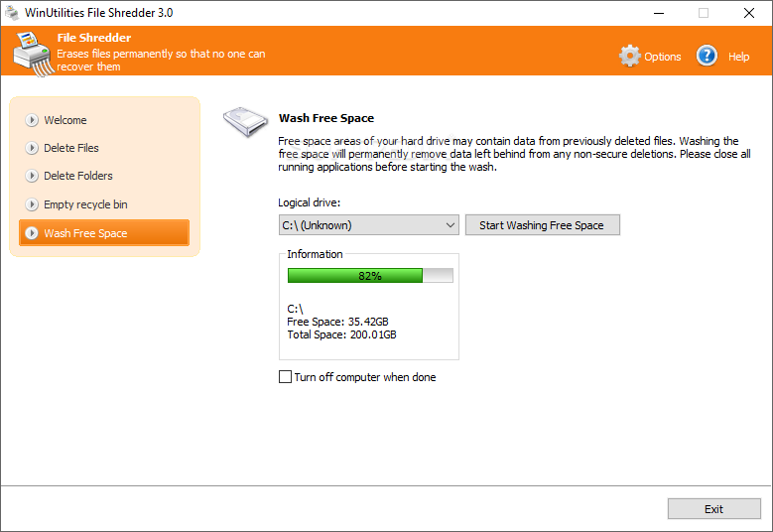The width and height of the screenshot is (773, 532).
Task: Click the arrow bullet next to Empty recycle bin
Action: (x=32, y=204)
